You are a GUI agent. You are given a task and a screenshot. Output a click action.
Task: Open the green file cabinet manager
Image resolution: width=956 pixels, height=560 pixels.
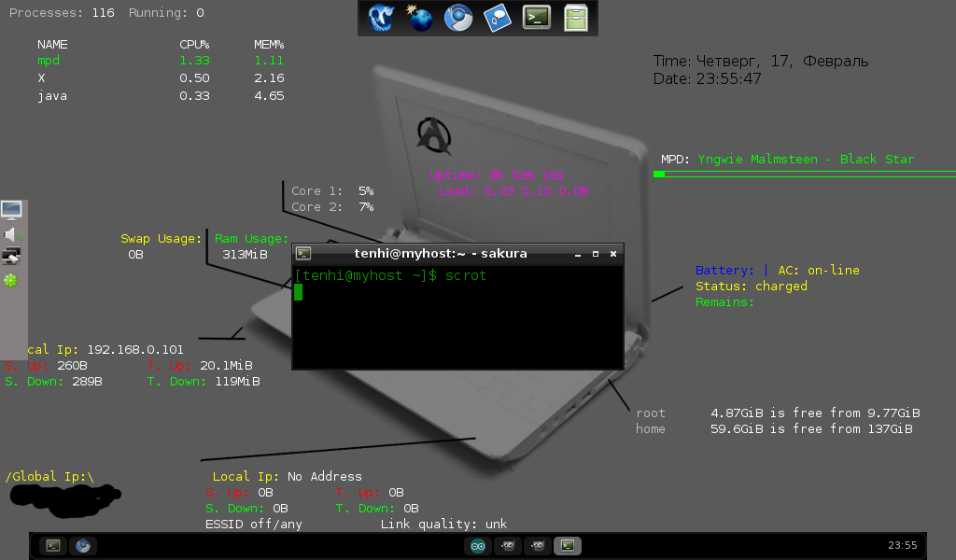tap(575, 17)
